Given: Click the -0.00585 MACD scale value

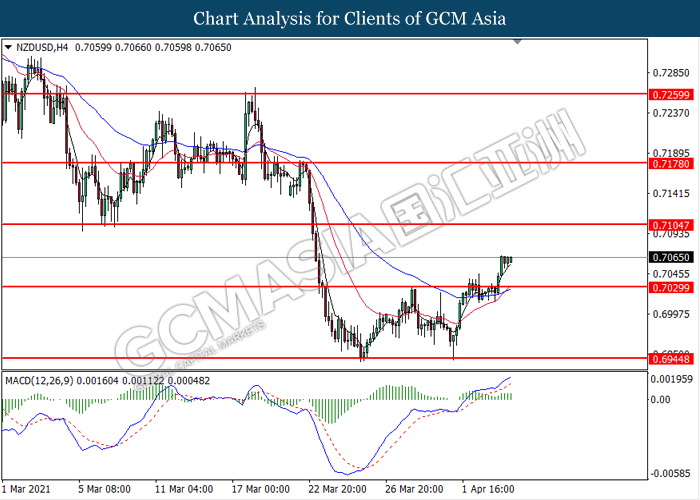Looking at the screenshot, I should click(671, 473).
